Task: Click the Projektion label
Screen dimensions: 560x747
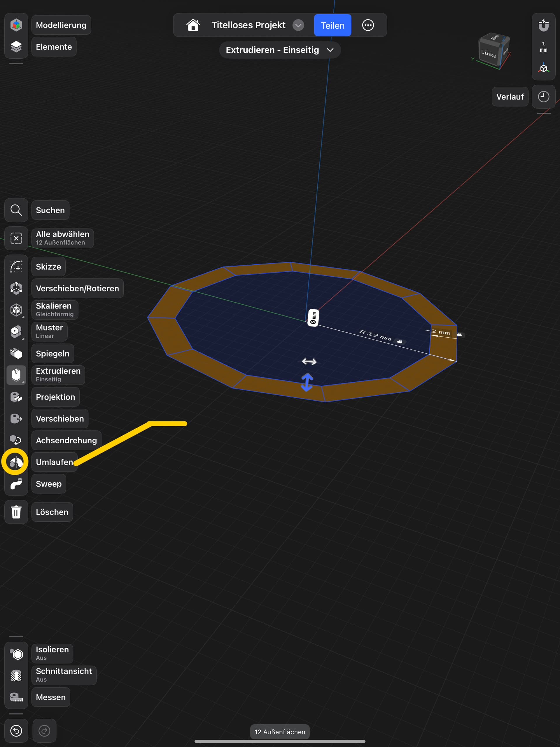Action: tap(55, 397)
